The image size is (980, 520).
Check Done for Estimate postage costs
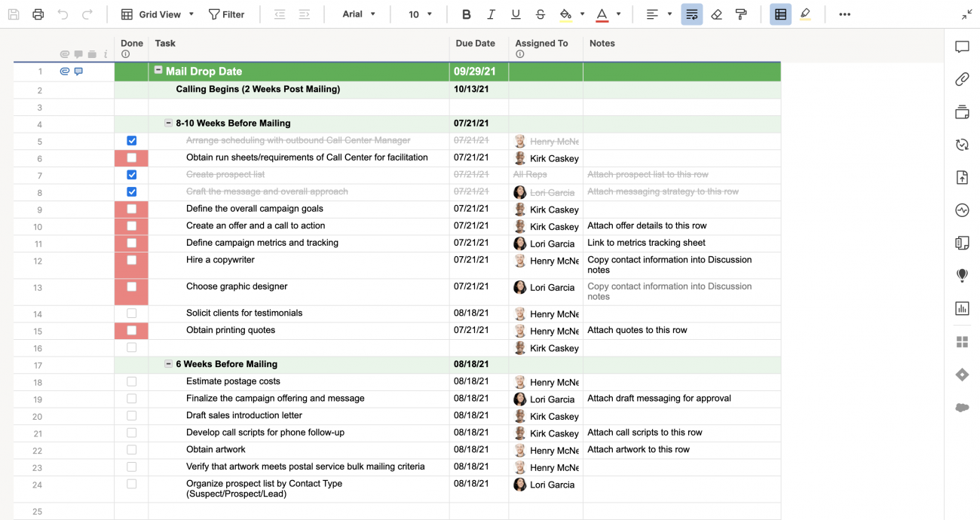(132, 381)
